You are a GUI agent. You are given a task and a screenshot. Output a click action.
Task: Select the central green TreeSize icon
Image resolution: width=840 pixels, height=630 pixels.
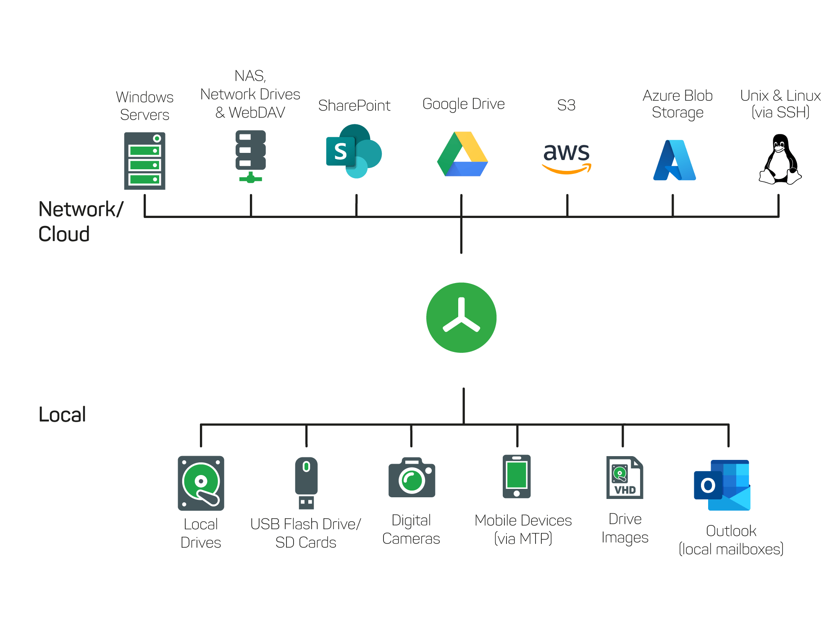coord(461,317)
